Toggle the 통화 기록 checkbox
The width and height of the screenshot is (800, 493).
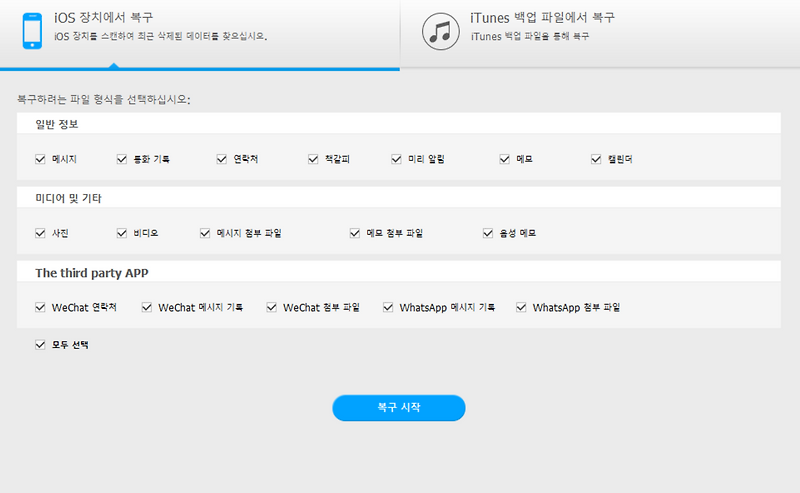coord(121,159)
